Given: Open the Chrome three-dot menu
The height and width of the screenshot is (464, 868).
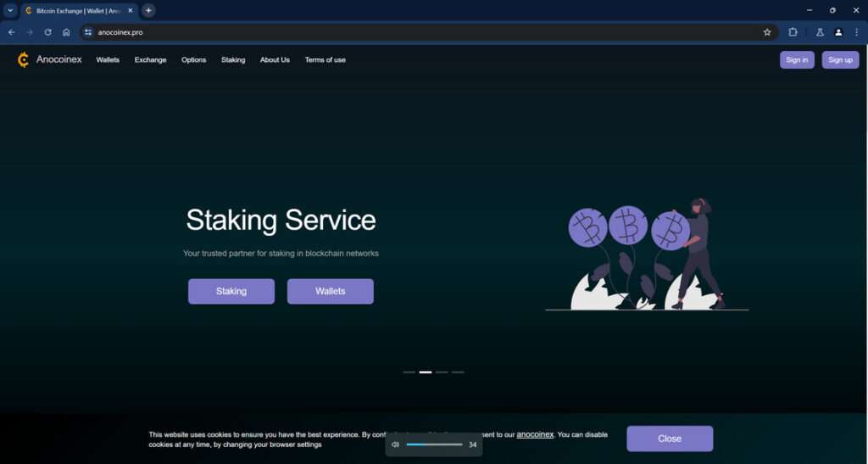Looking at the screenshot, I should pos(856,32).
